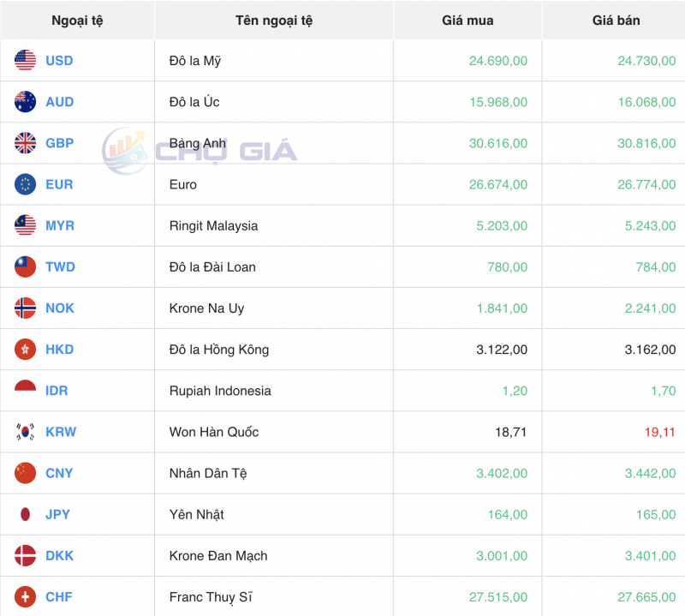
Task: Click the Ngoại tệ column header
Action: [x=77, y=20]
